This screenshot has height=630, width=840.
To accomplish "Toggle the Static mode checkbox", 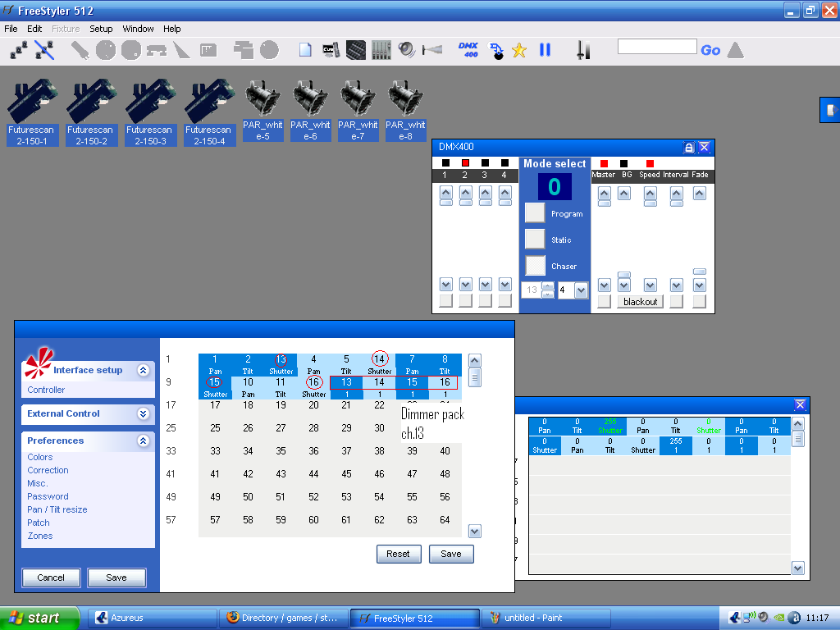I will [535, 239].
